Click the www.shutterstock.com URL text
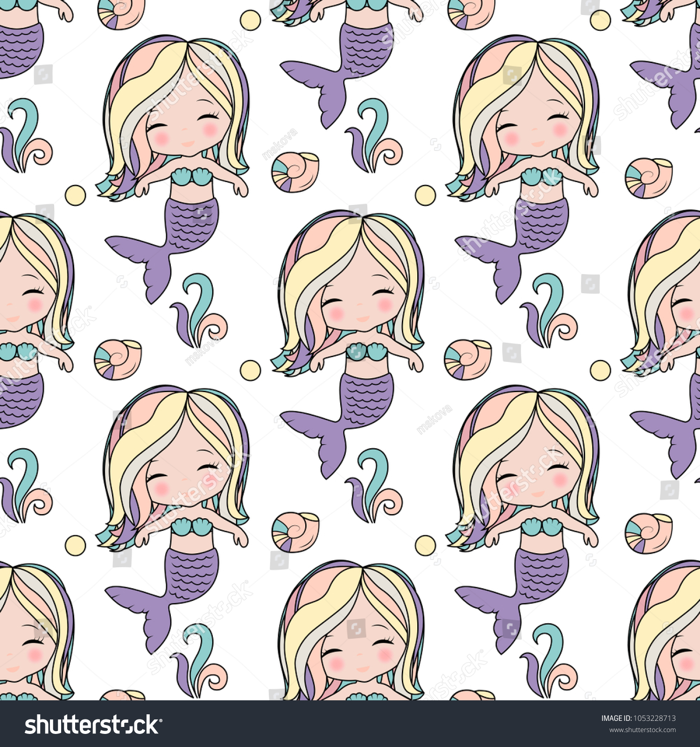 [x=642, y=730]
